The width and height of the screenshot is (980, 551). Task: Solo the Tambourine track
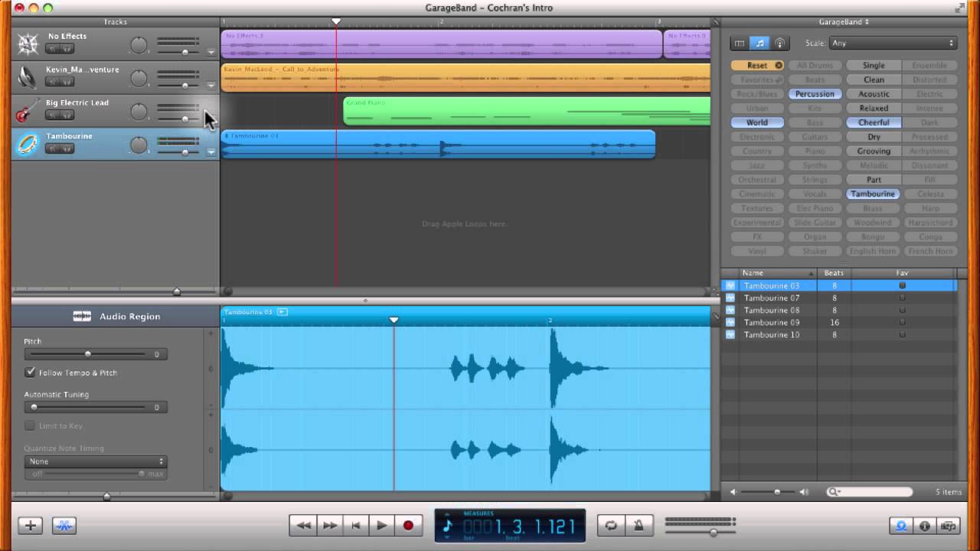pyautogui.click(x=67, y=148)
